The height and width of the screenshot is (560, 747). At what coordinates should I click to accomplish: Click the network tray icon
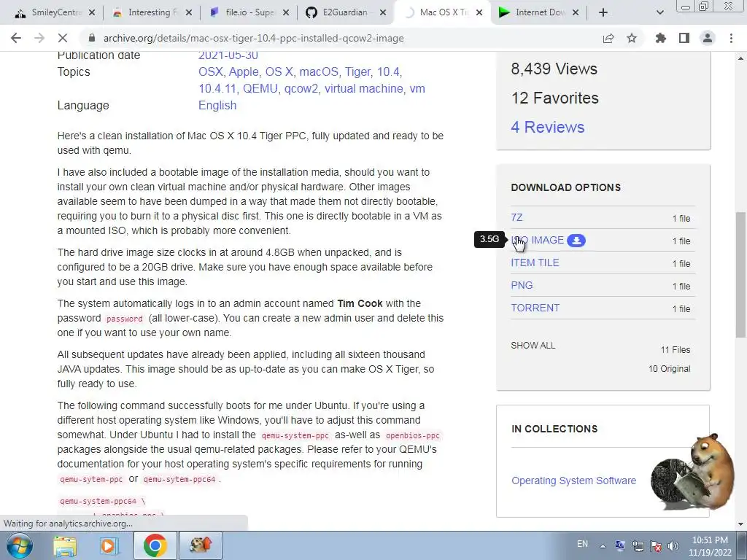pos(638,546)
